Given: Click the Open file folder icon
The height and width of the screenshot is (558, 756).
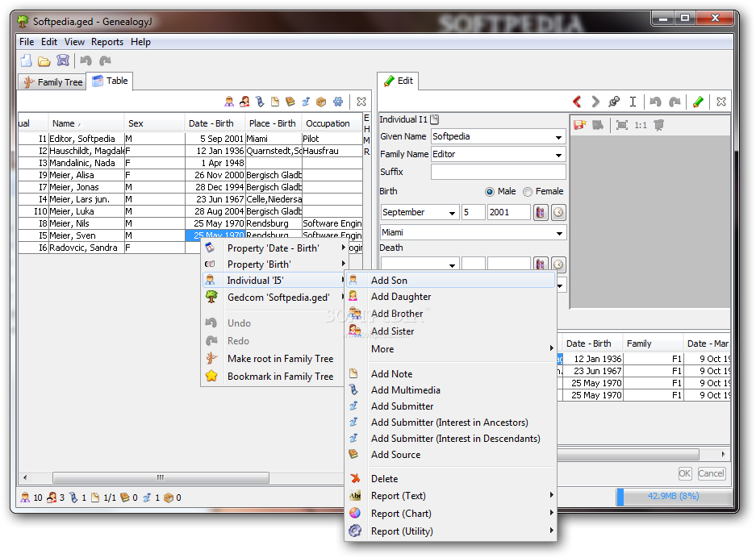Looking at the screenshot, I should [44, 61].
